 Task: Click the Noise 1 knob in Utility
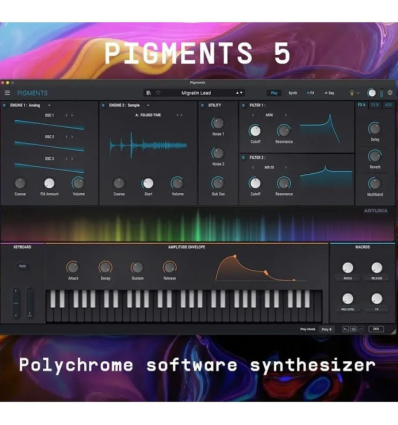point(218,123)
